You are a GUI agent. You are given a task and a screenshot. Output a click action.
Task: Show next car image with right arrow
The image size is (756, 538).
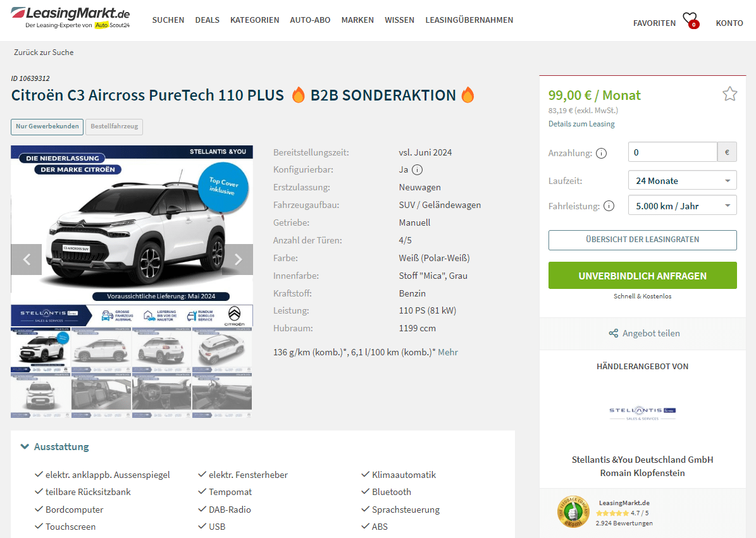click(x=238, y=260)
